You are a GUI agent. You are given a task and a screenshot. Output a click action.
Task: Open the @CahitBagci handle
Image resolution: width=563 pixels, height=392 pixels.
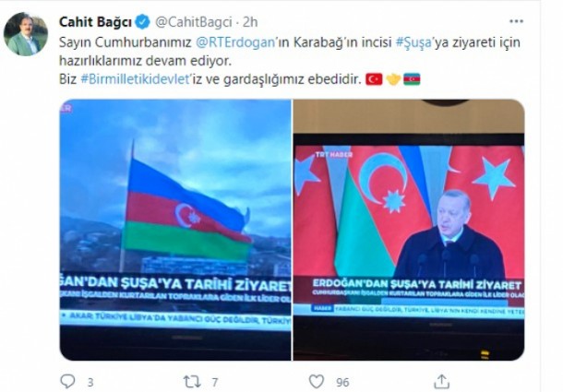(x=194, y=22)
